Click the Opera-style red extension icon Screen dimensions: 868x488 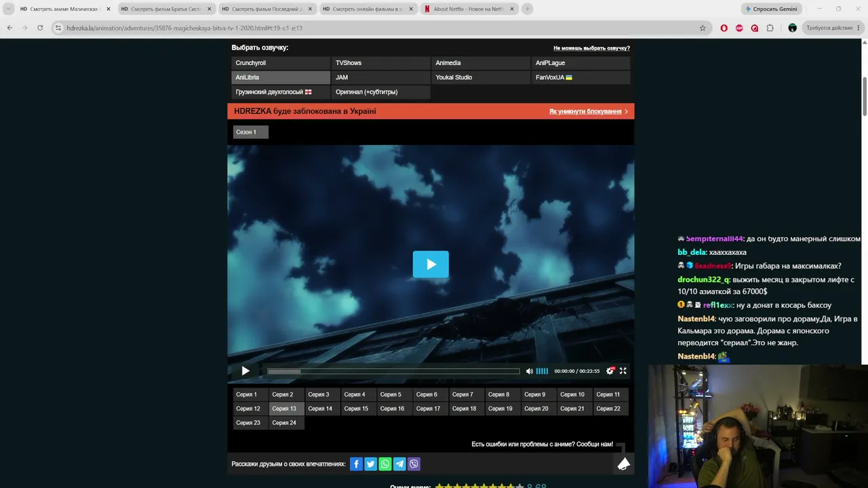coord(724,28)
